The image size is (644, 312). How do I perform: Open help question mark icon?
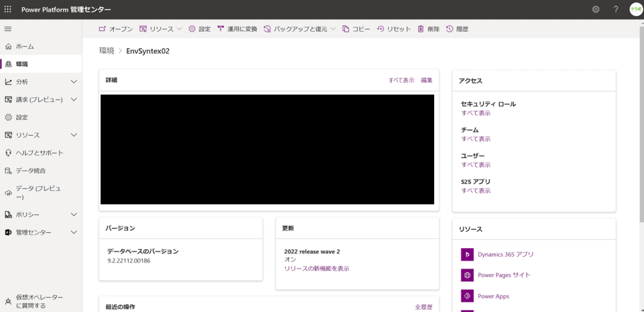(x=616, y=9)
